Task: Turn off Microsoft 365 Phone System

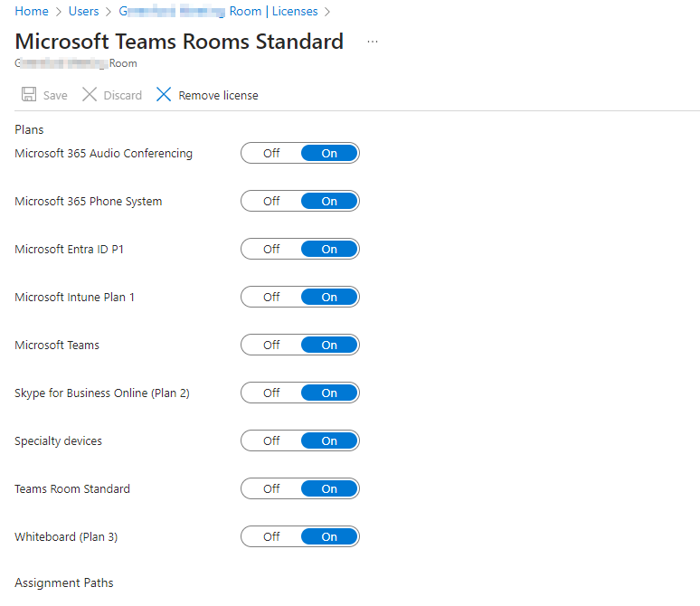Action: click(x=271, y=201)
